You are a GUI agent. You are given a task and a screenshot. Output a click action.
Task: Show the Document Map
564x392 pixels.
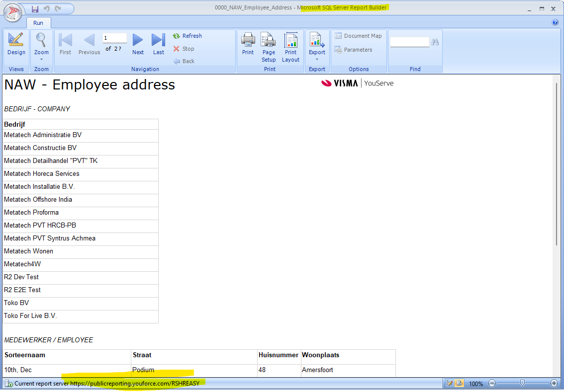(358, 36)
